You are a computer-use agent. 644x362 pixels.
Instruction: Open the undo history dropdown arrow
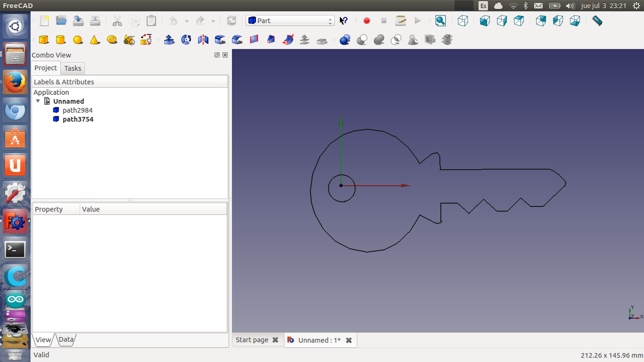point(187,21)
